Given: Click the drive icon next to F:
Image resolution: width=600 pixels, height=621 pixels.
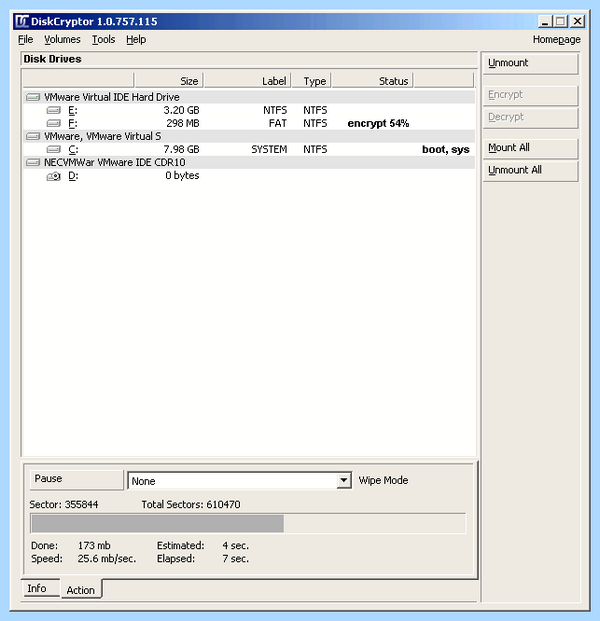Looking at the screenshot, I should [53, 123].
